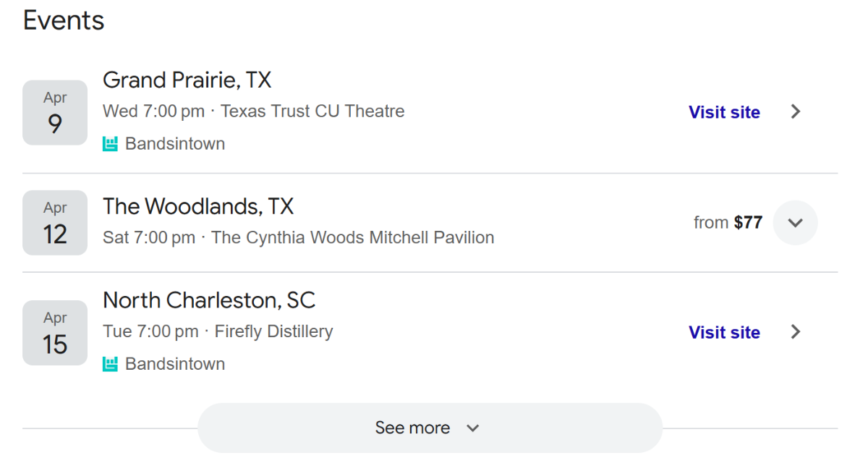This screenshot has height=466, width=868.
Task: Open The Woodlands, TX event title
Action: [198, 207]
